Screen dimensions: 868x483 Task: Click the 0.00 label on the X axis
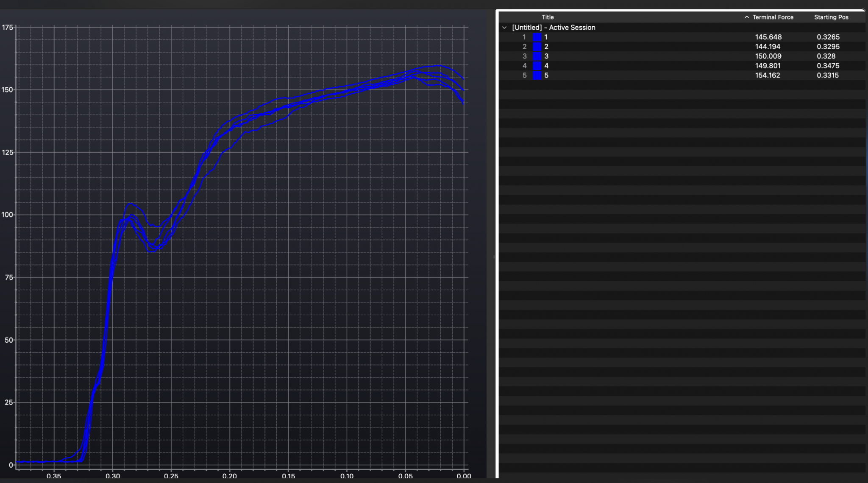[464, 476]
